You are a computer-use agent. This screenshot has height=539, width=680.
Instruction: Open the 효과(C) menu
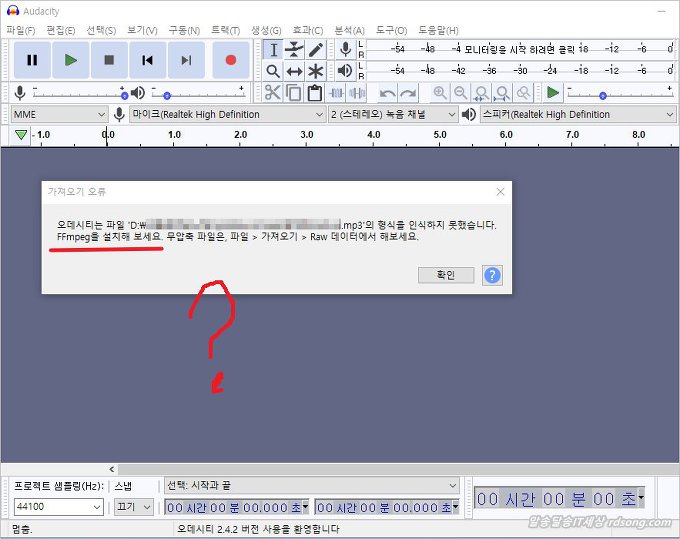pyautogui.click(x=307, y=30)
